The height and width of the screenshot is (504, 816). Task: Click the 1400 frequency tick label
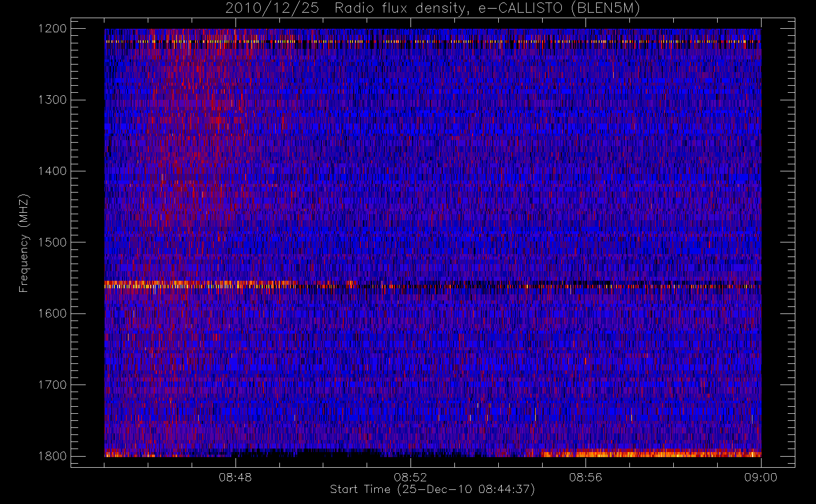(x=52, y=171)
